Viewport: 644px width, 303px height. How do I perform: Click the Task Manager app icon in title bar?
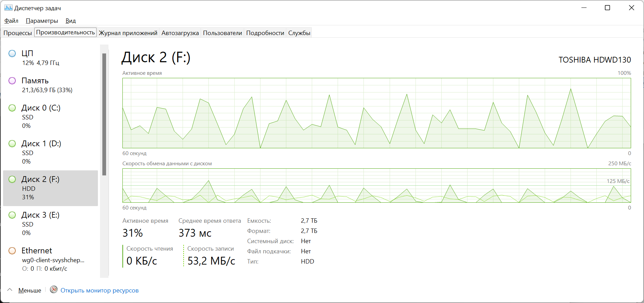[x=9, y=8]
